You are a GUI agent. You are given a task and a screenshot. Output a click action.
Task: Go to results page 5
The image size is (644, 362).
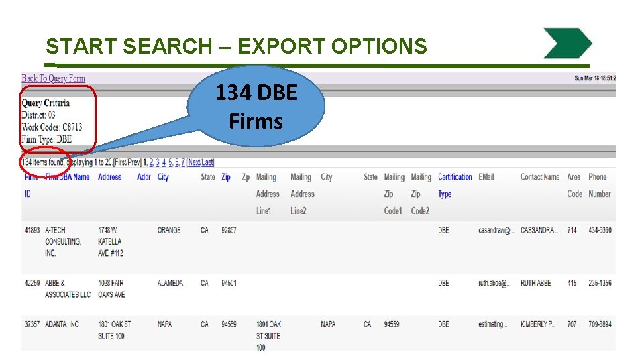[x=170, y=162]
